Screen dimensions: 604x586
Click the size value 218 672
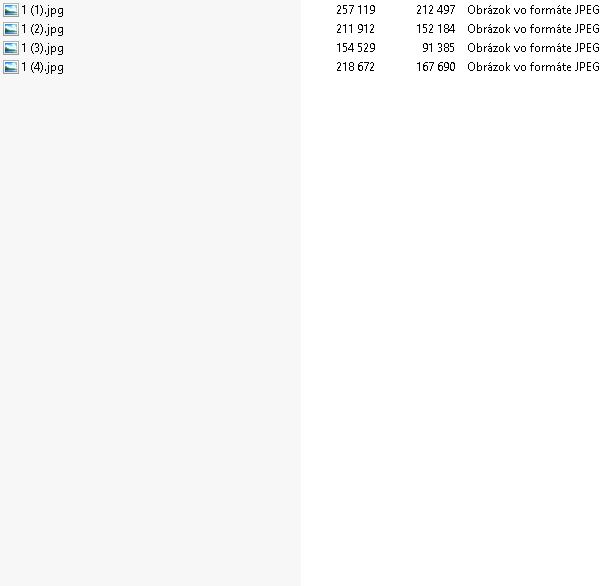point(356,67)
